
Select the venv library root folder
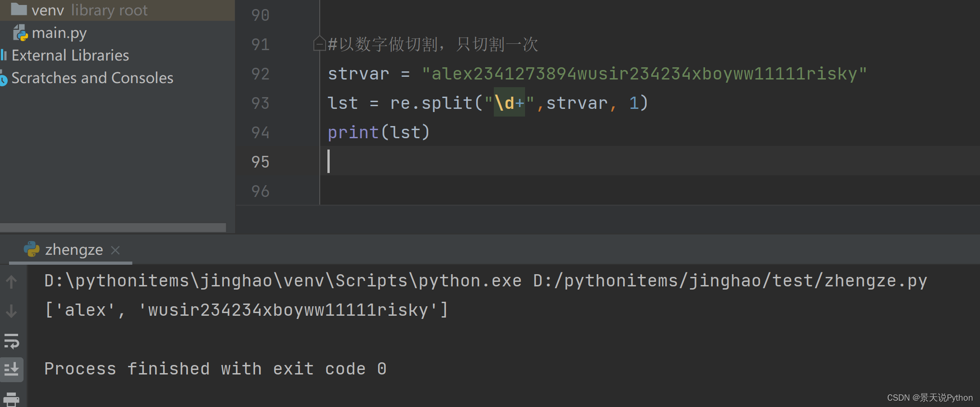(x=117, y=10)
